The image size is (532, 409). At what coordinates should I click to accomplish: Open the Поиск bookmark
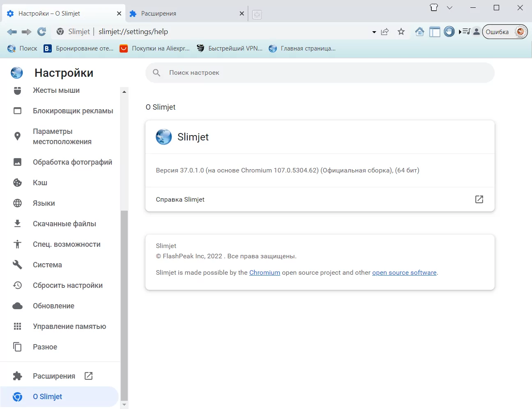pyautogui.click(x=22, y=48)
